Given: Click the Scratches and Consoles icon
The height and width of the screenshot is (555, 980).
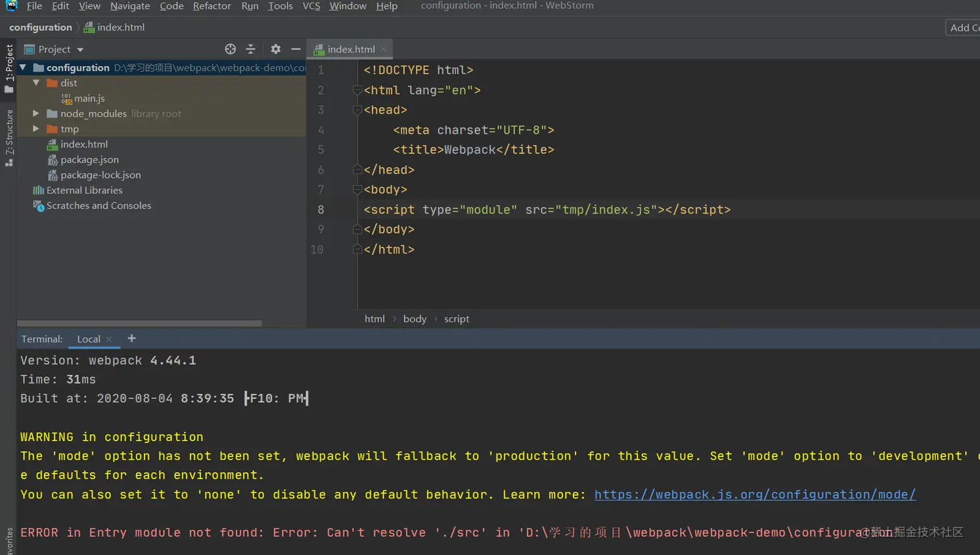Looking at the screenshot, I should pyautogui.click(x=39, y=206).
